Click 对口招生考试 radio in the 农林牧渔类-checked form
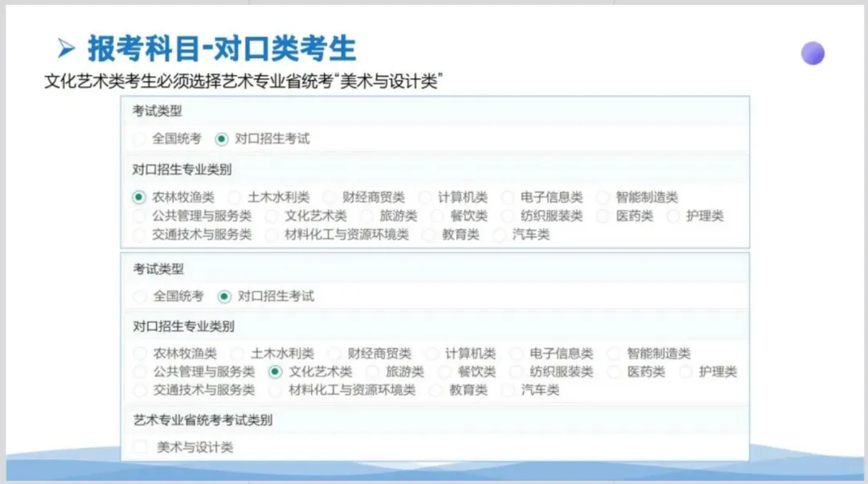Screen dimensions: 868x484 (x=222, y=138)
